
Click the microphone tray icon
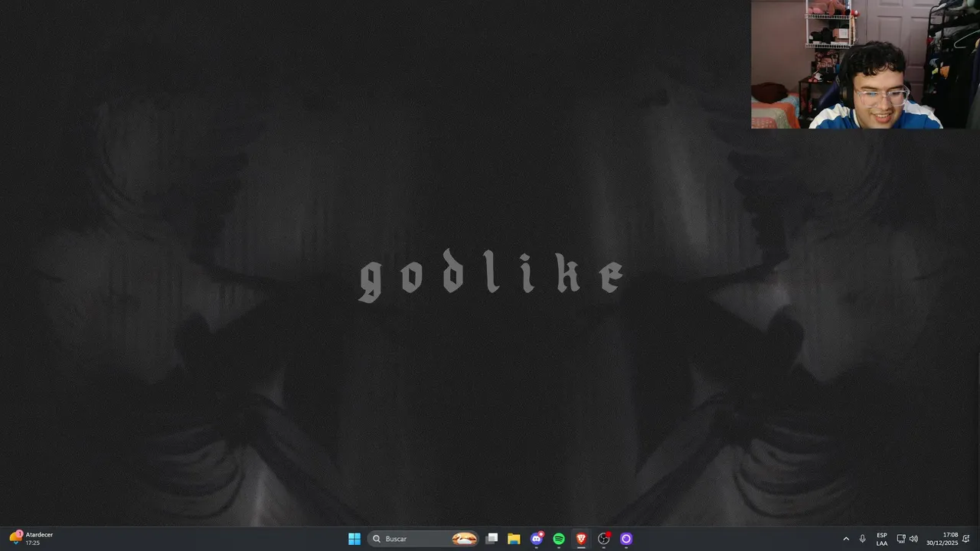tap(863, 539)
